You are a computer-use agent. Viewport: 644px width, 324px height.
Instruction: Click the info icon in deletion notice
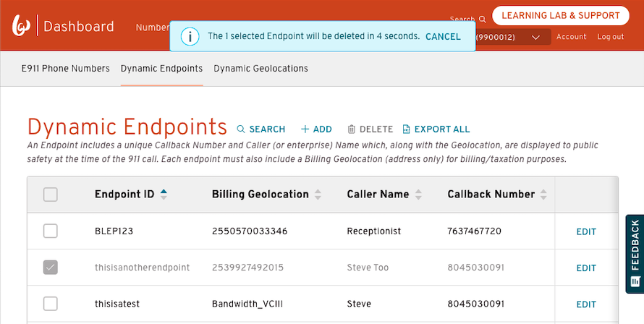click(x=190, y=37)
